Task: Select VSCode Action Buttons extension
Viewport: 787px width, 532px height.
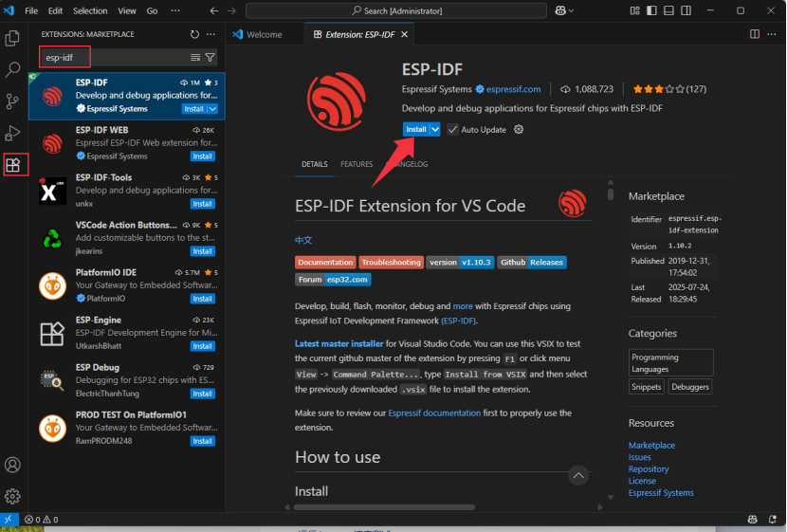Action: pyautogui.click(x=127, y=238)
